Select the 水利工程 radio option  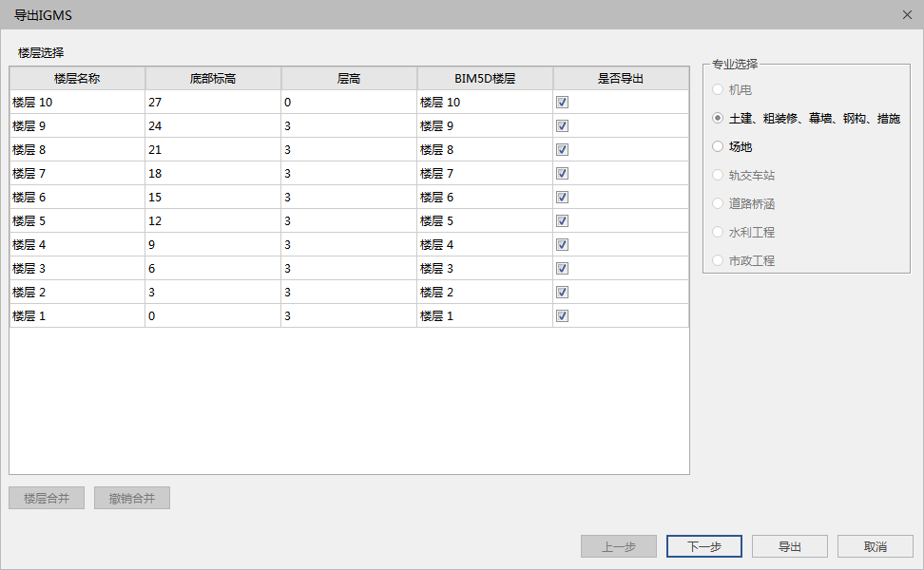[x=743, y=232]
